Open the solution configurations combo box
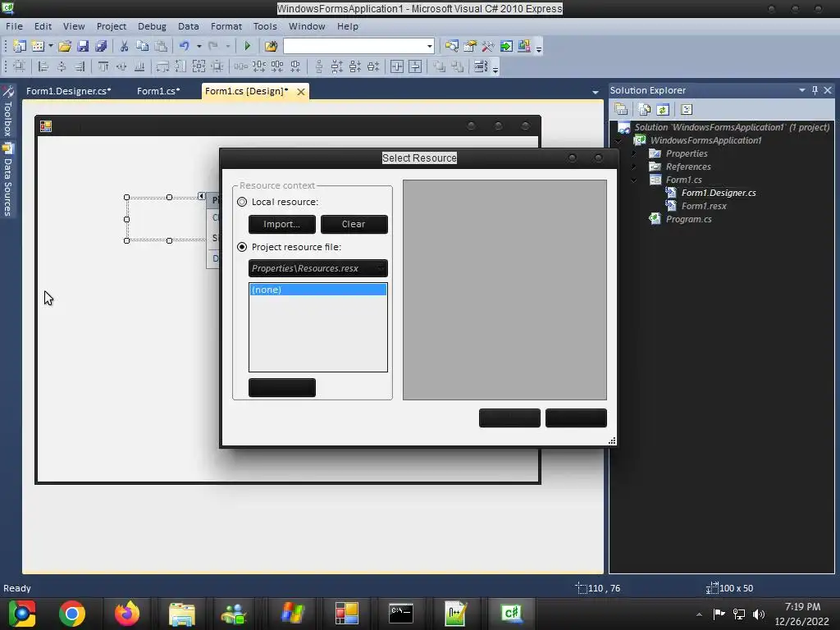840x630 pixels. (358, 46)
